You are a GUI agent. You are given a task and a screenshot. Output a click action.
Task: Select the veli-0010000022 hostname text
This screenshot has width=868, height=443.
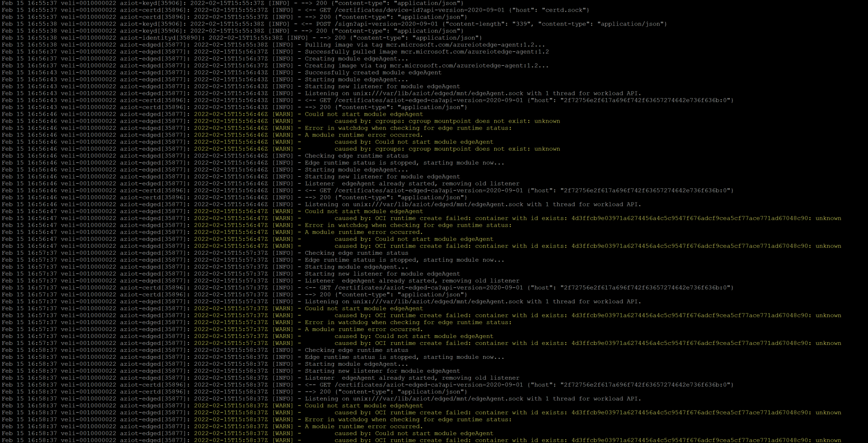(87, 3)
